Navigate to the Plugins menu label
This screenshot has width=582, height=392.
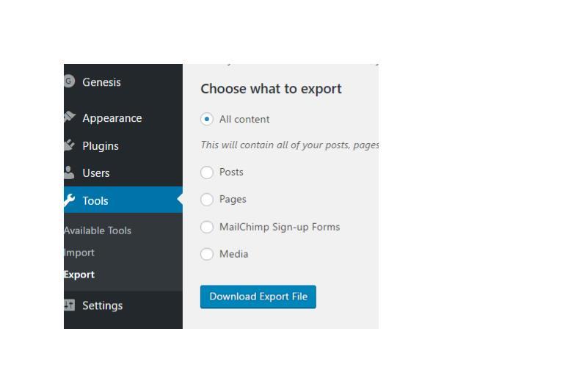(100, 146)
